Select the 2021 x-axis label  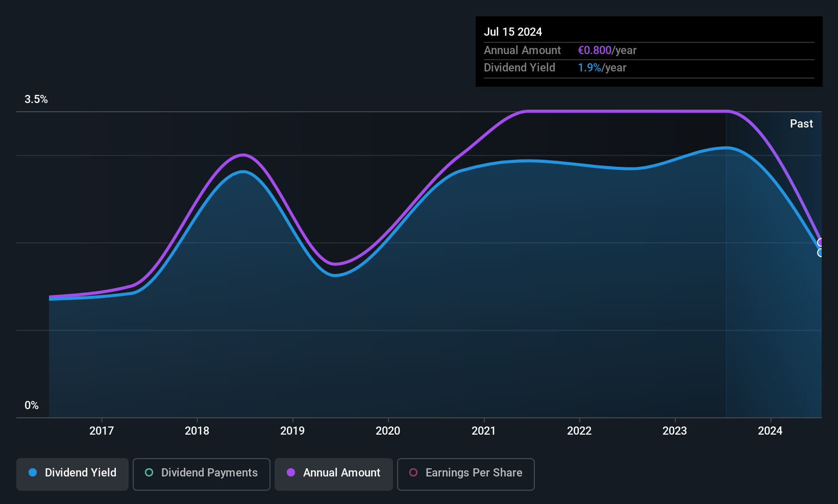click(x=483, y=431)
